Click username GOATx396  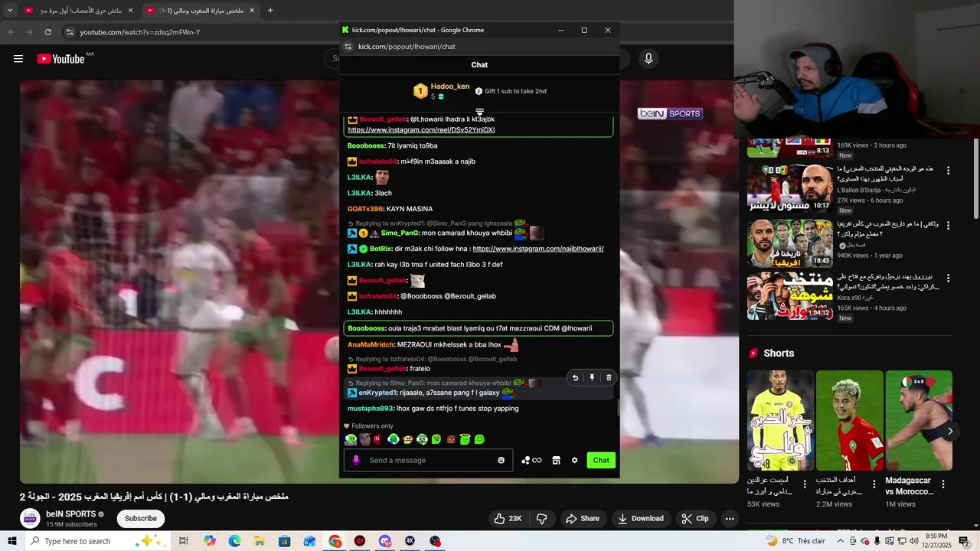click(365, 209)
